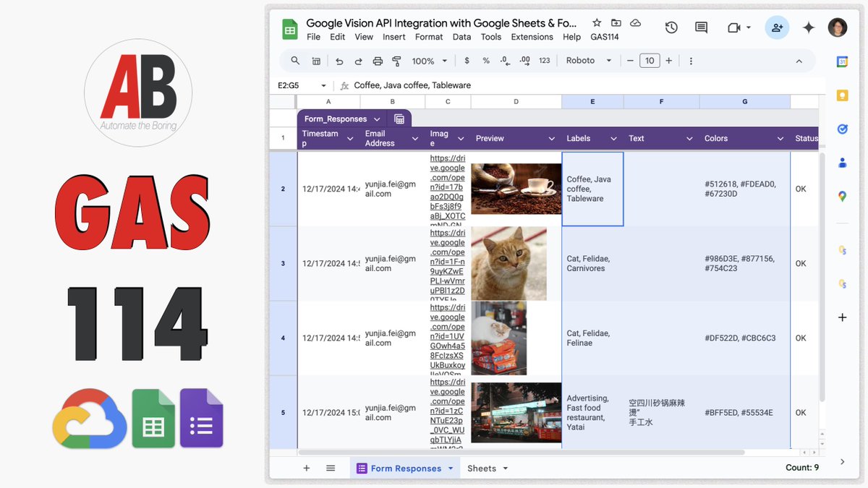Open the Extensions menu

pos(532,37)
